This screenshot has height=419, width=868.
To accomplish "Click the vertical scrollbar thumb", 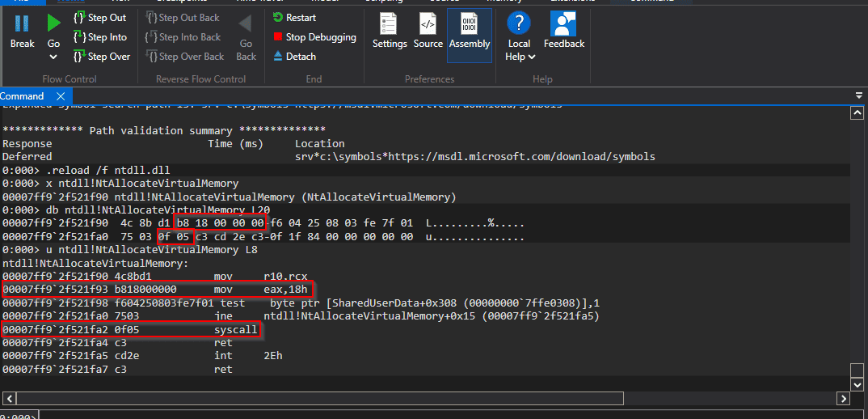I will tap(857, 370).
